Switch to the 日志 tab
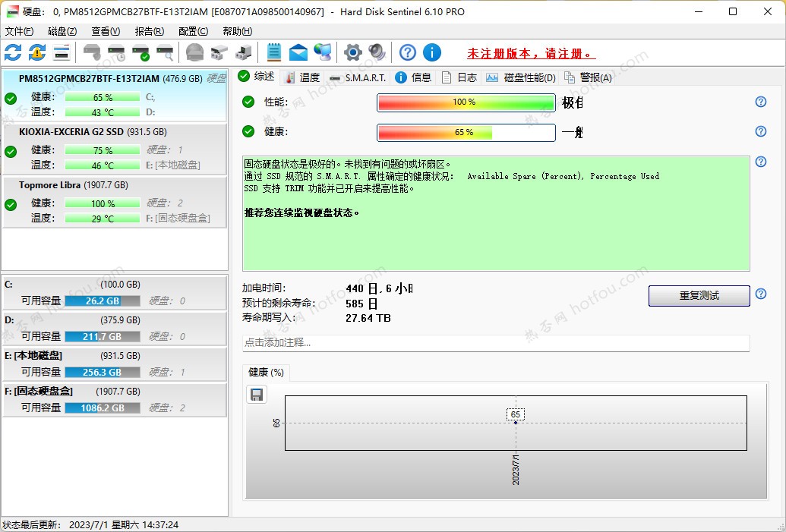Viewport: 786px width, 532px height. (x=464, y=77)
